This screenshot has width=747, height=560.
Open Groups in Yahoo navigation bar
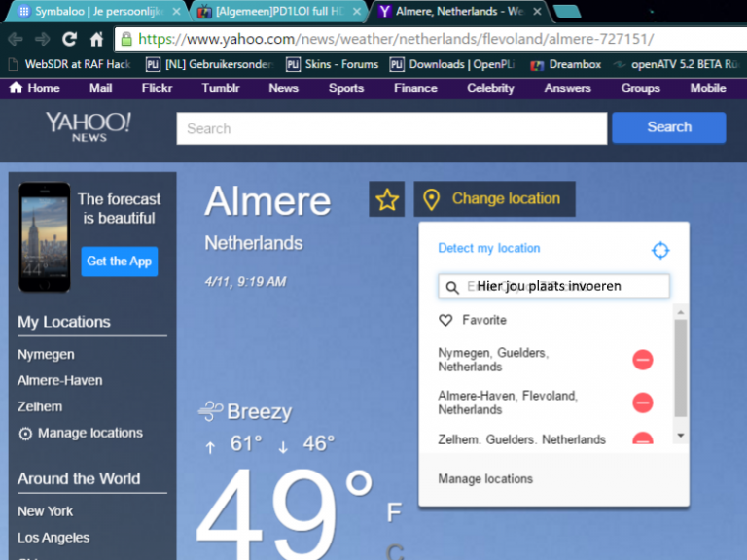click(x=640, y=88)
